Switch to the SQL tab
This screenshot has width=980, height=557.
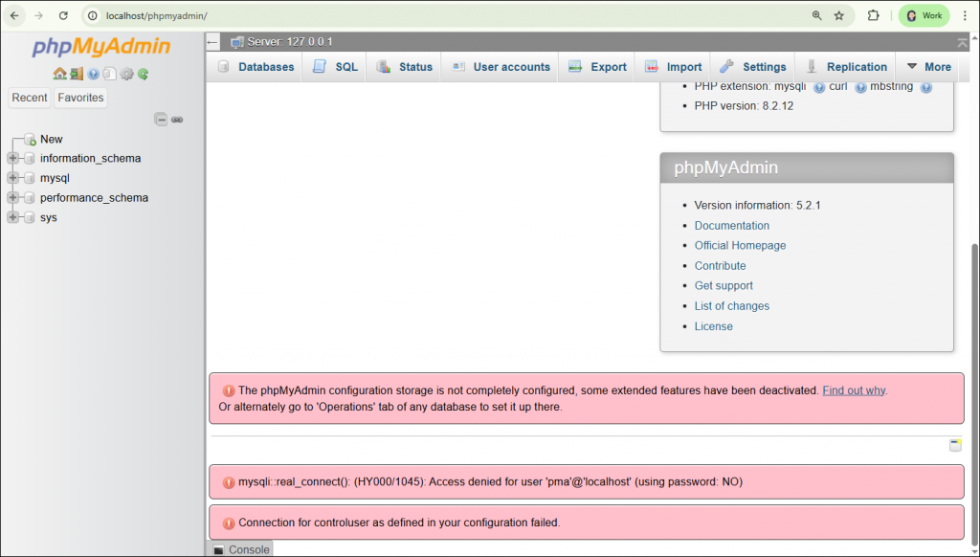tap(334, 67)
